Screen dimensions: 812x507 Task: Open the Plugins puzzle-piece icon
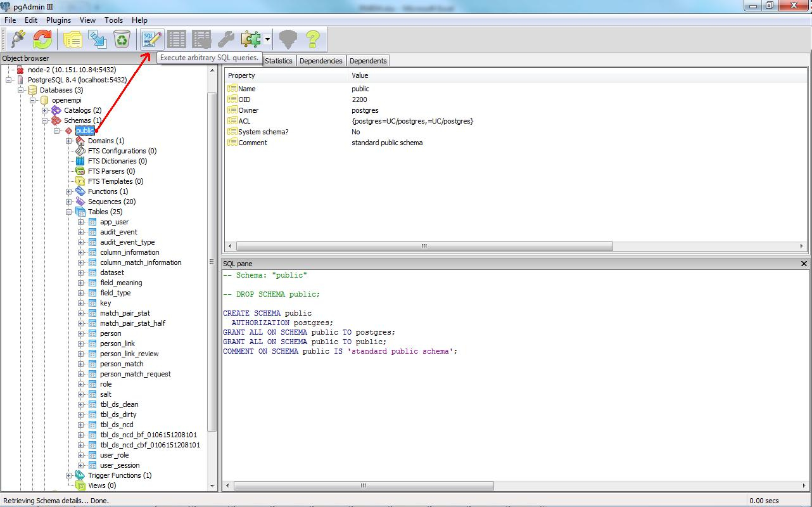click(250, 39)
